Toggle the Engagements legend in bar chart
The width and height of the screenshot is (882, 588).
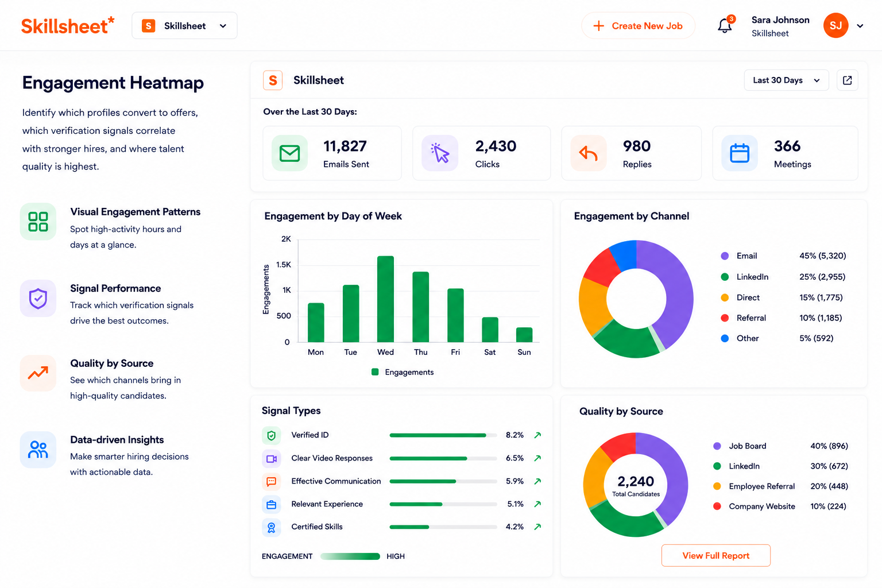pos(403,372)
